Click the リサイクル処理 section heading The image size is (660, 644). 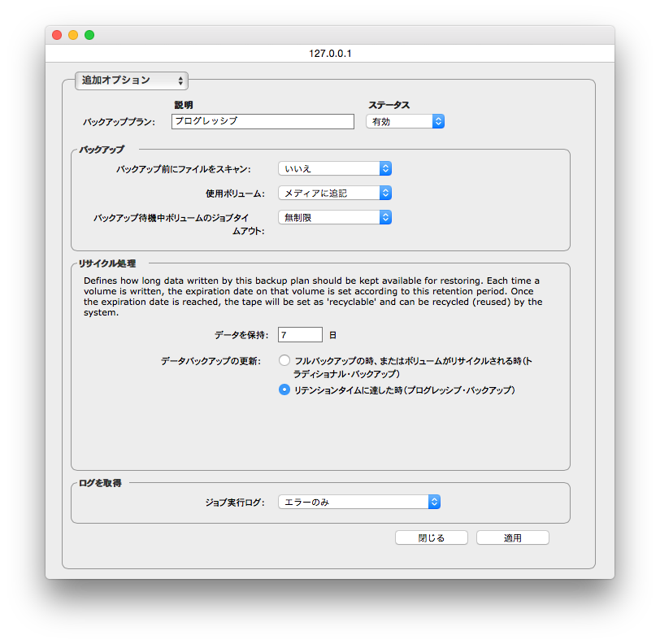click(x=106, y=263)
